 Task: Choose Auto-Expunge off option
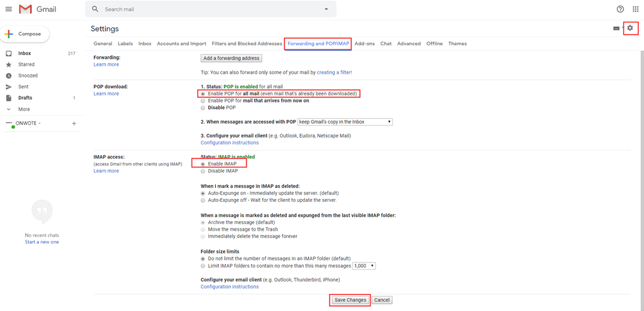click(x=203, y=201)
